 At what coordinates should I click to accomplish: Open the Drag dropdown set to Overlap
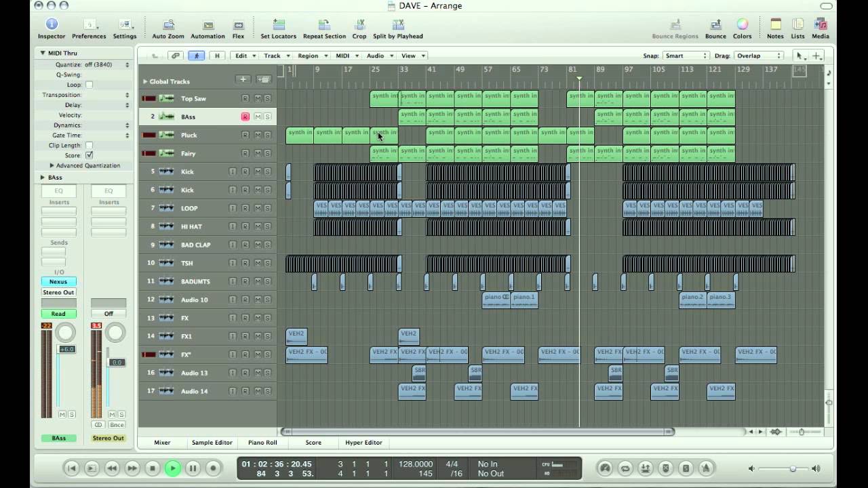pyautogui.click(x=759, y=56)
